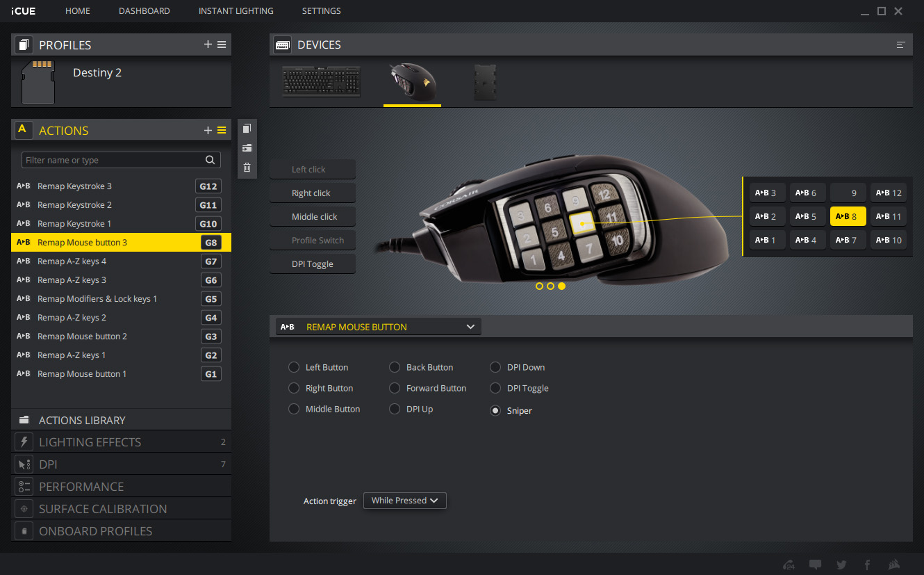The height and width of the screenshot is (575, 924).
Task: Expand the Surface Calibration section
Action: click(121, 509)
